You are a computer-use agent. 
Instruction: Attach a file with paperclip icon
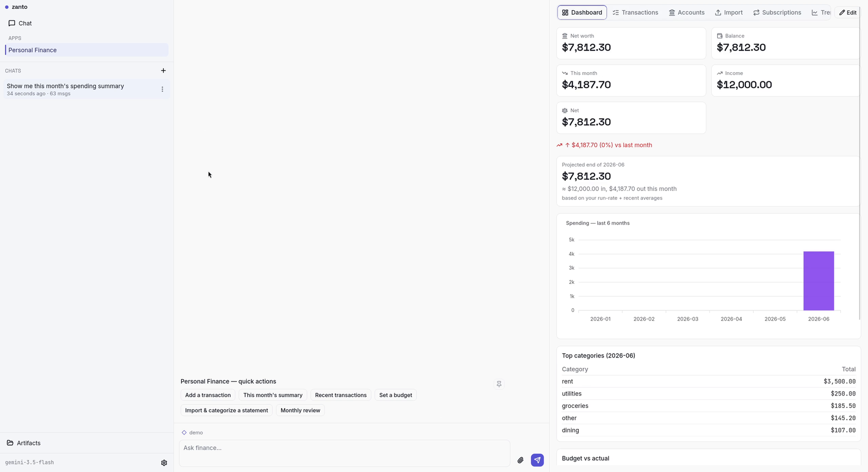click(x=520, y=460)
